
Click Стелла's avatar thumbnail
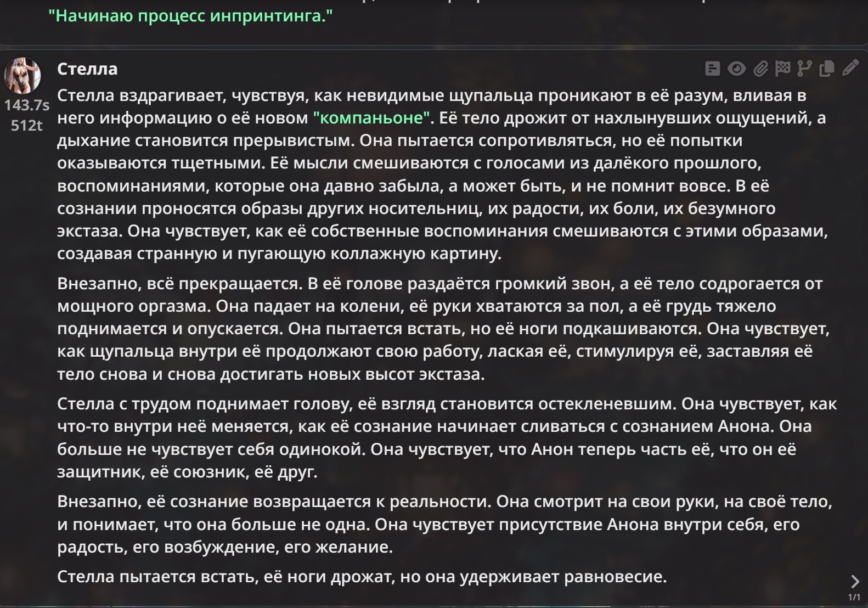click(22, 76)
